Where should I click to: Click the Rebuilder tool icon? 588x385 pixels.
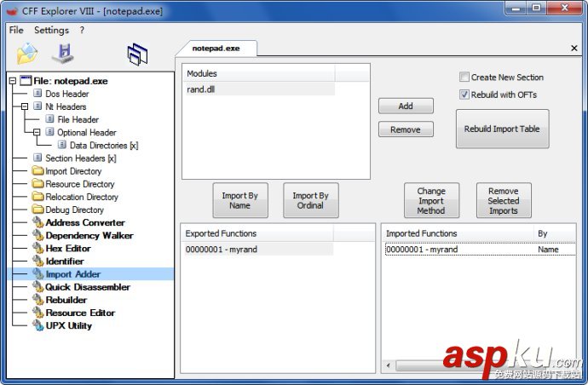pos(37,300)
